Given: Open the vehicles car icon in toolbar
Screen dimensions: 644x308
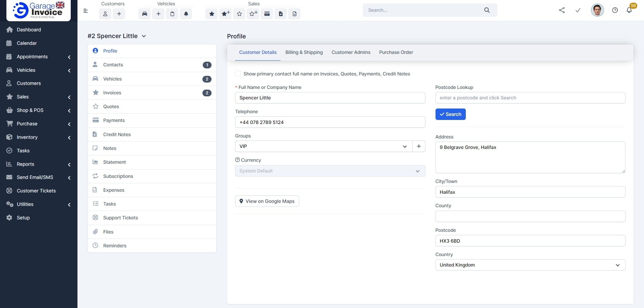Looking at the screenshot, I should 144,14.
